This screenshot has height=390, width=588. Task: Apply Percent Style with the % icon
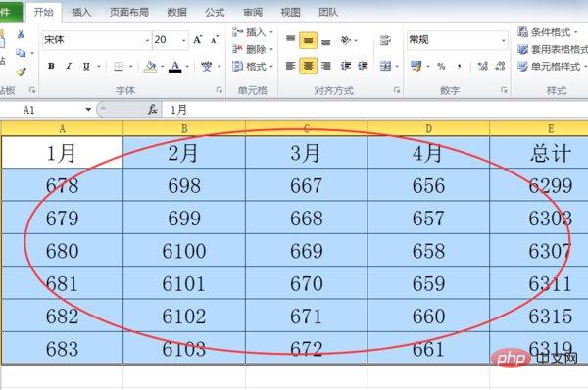(x=441, y=67)
